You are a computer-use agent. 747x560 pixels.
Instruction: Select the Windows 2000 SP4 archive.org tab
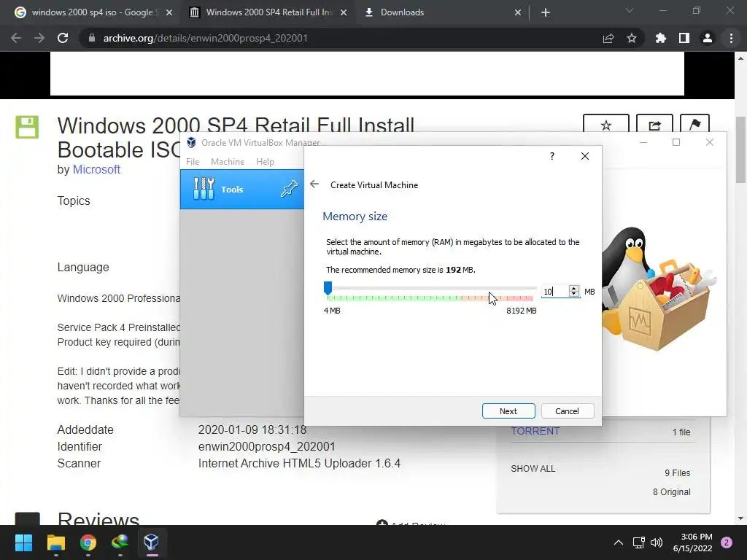pyautogui.click(x=268, y=12)
